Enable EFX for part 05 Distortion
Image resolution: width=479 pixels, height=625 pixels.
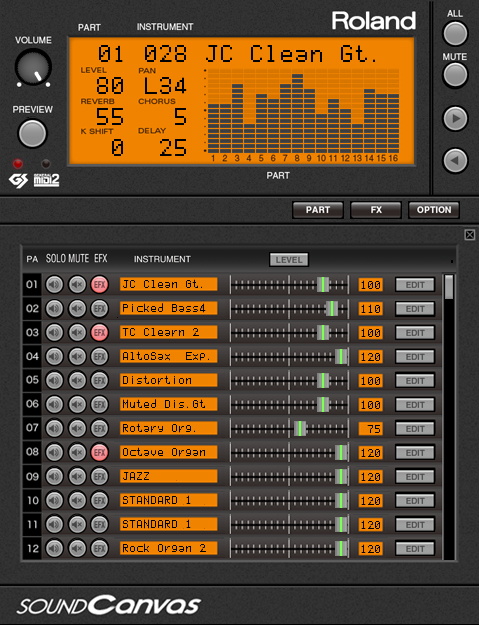click(100, 380)
